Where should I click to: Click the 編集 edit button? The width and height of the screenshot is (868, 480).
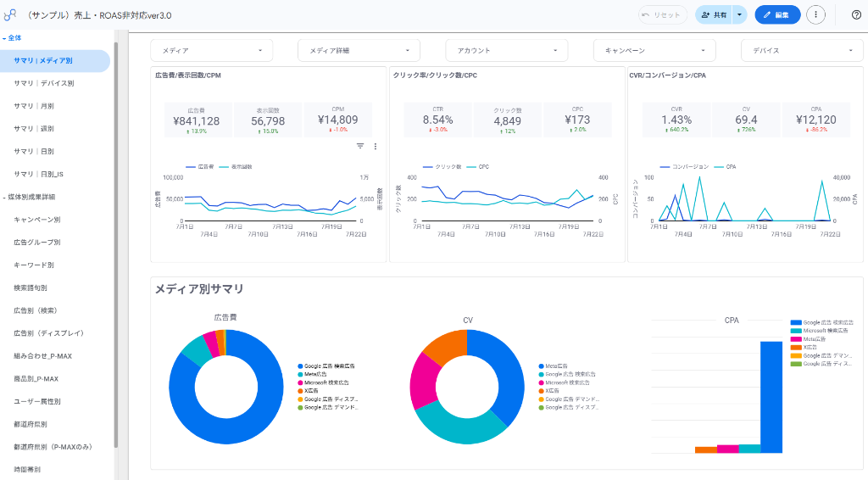777,15
